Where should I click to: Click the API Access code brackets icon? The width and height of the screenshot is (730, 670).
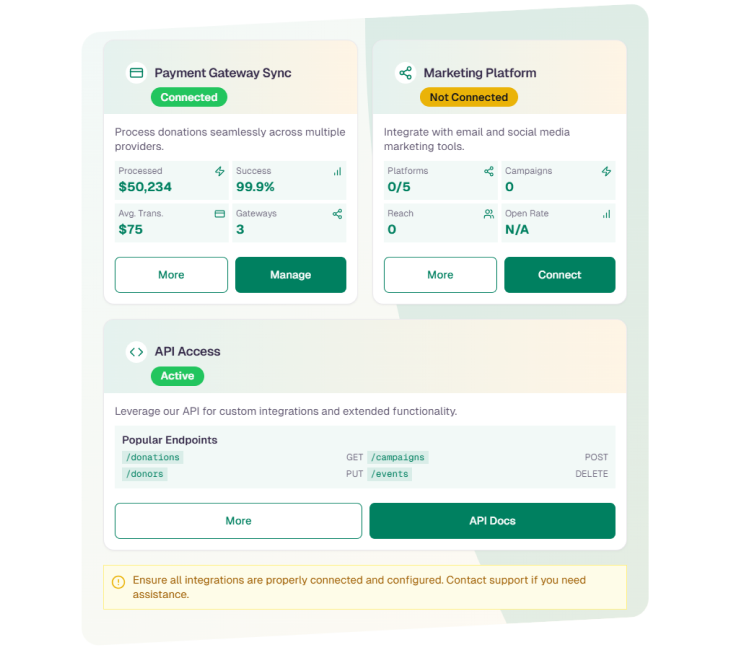point(136,352)
